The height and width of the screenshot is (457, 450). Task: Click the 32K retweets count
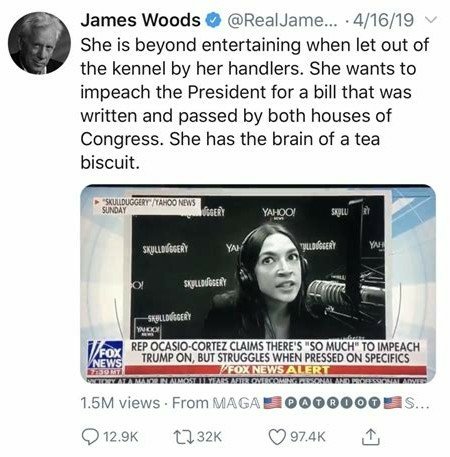[x=209, y=437]
